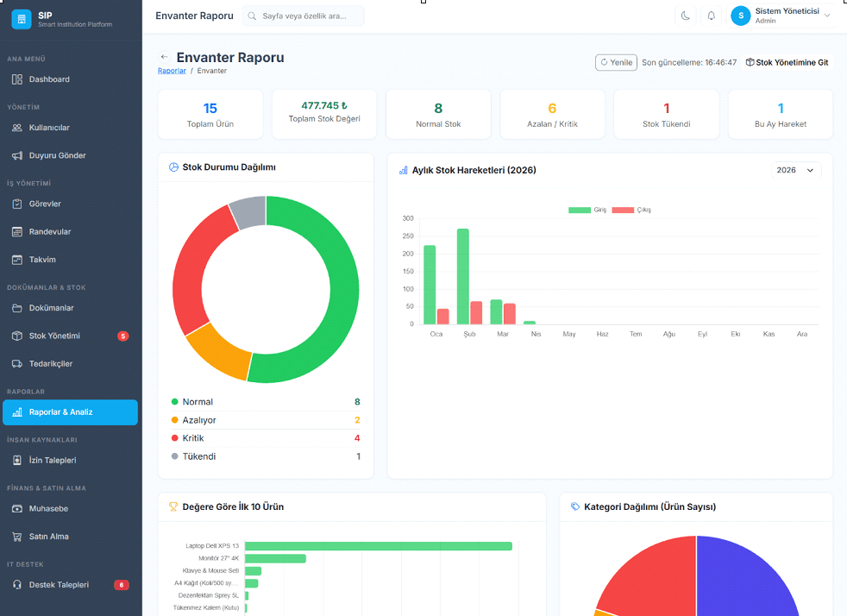The width and height of the screenshot is (847, 616).
Task: Open Dashboard from the sidebar
Action: [49, 79]
